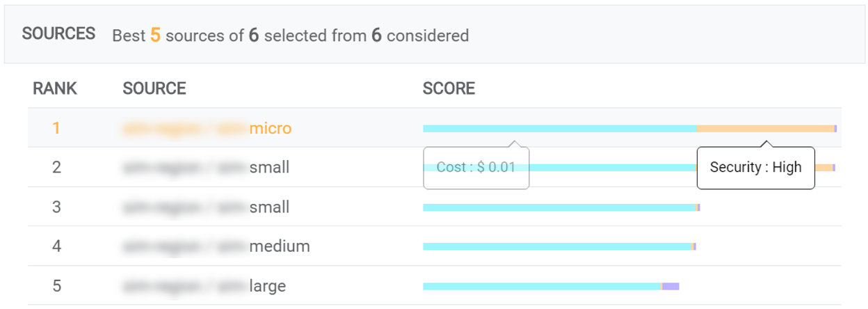Select the rank 5 large source row
Image resolution: width=868 pixels, height=309 pixels.
tap(434, 286)
